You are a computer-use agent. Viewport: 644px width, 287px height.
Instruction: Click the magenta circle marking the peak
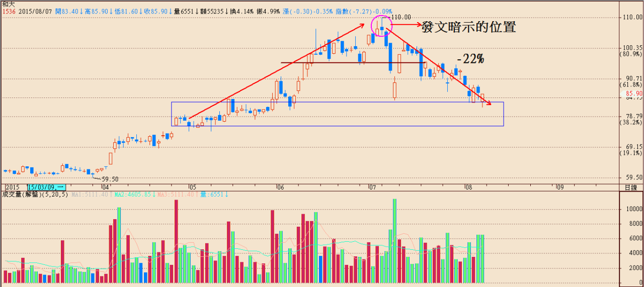coord(381,26)
